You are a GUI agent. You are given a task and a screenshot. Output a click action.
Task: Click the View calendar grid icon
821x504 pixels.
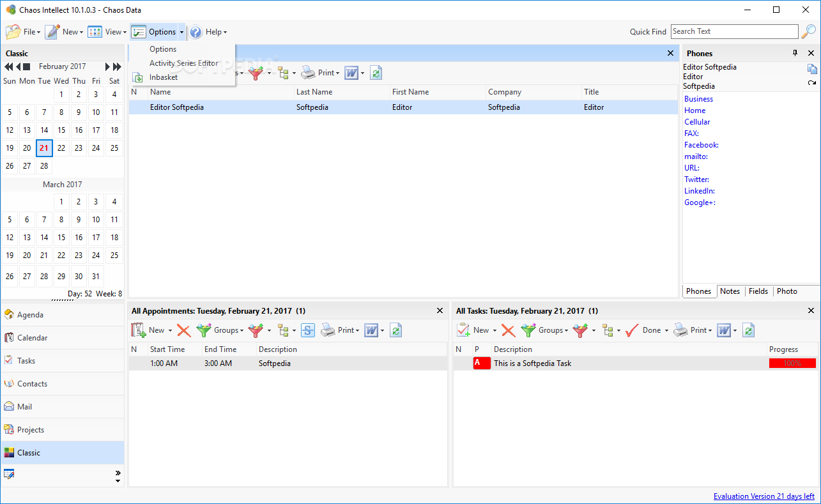click(x=95, y=32)
